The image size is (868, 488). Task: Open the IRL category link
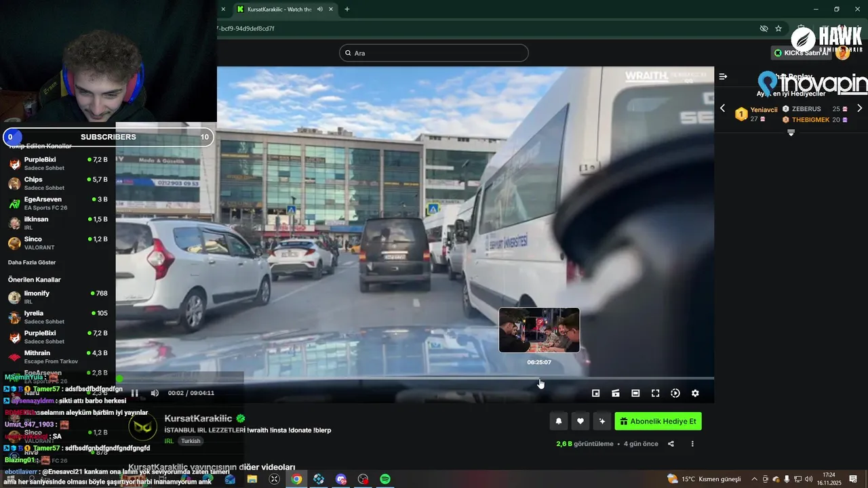tap(169, 441)
